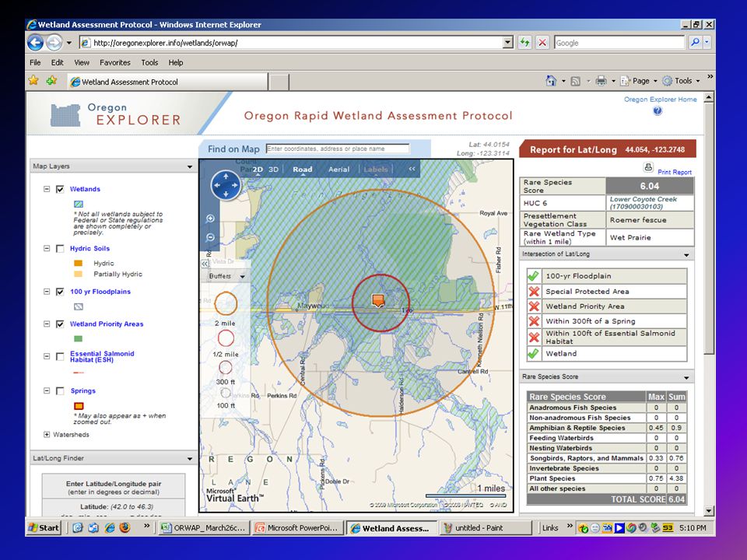The image size is (747, 560).
Task: Enable the Hydric Soils layer checkbox
Action: pos(60,249)
